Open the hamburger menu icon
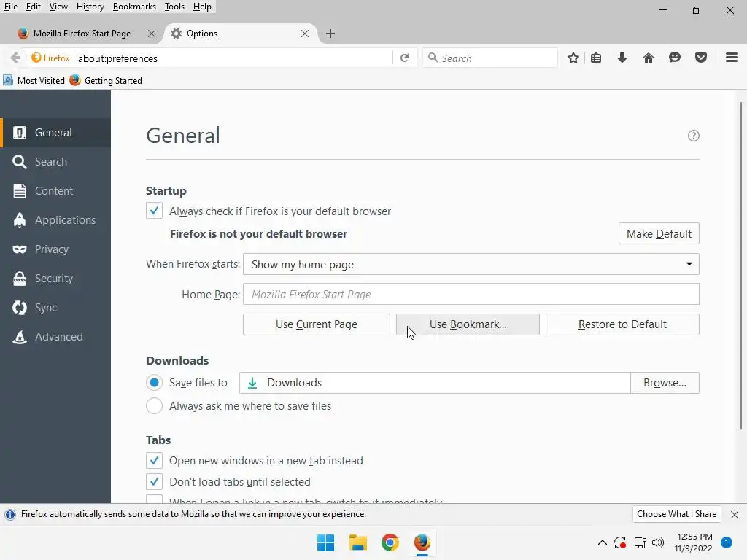The height and width of the screenshot is (560, 747). (x=732, y=58)
